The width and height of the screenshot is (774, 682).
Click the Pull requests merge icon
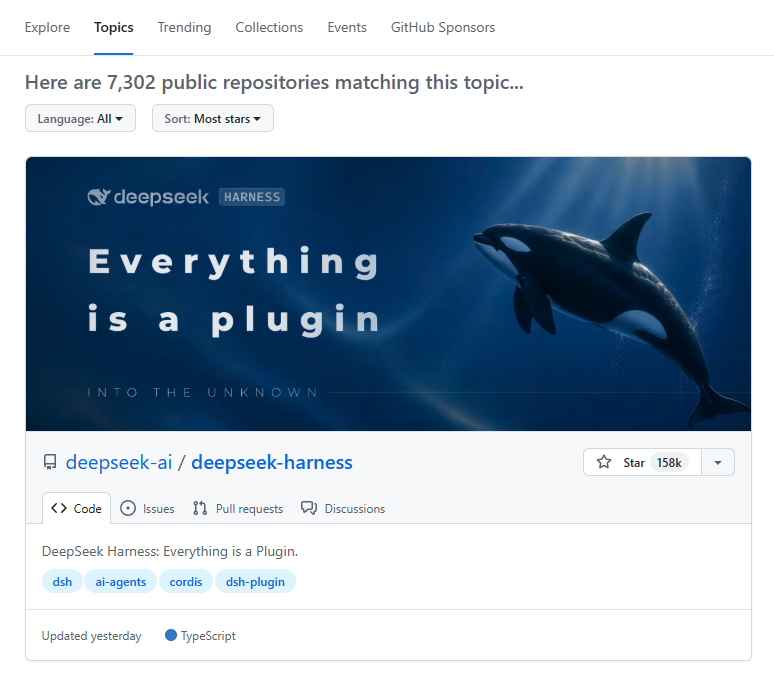pos(200,508)
